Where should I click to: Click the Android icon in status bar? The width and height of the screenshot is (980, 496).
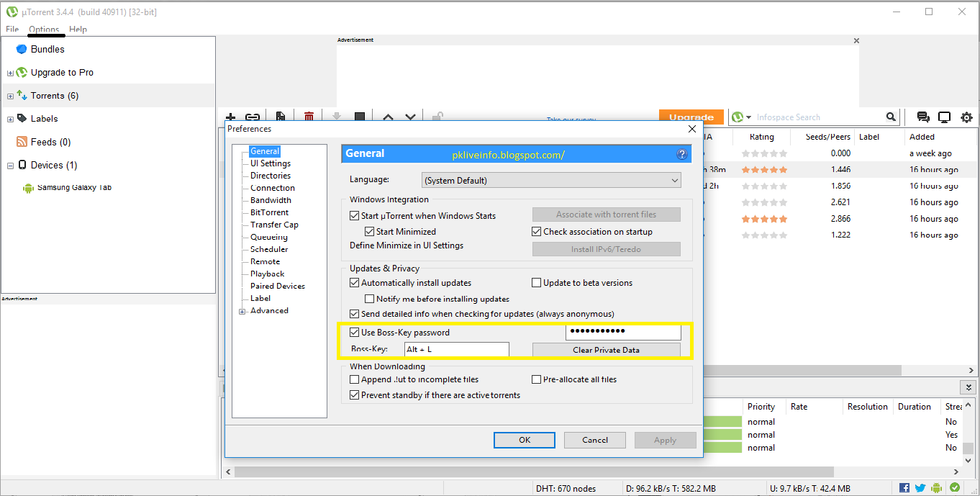[938, 488]
